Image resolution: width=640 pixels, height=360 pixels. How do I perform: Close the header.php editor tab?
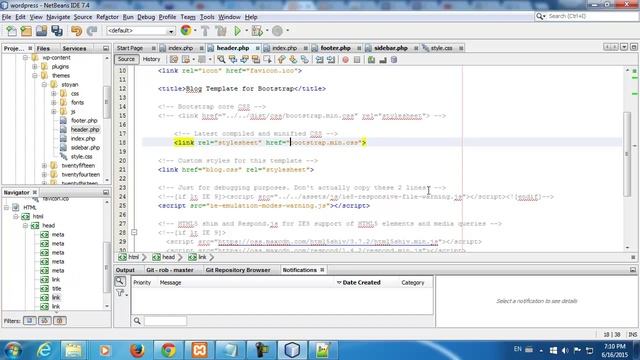tap(258, 48)
